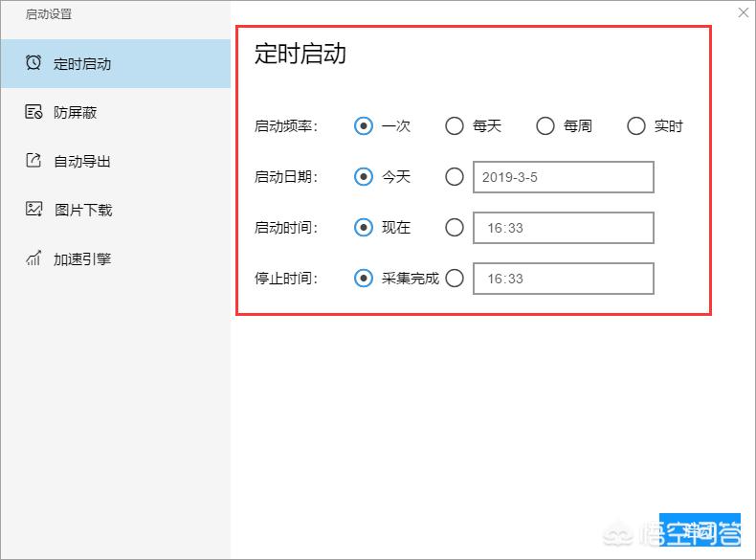
Task: Click the alarm clock icon for 定时启动
Action: [x=33, y=63]
